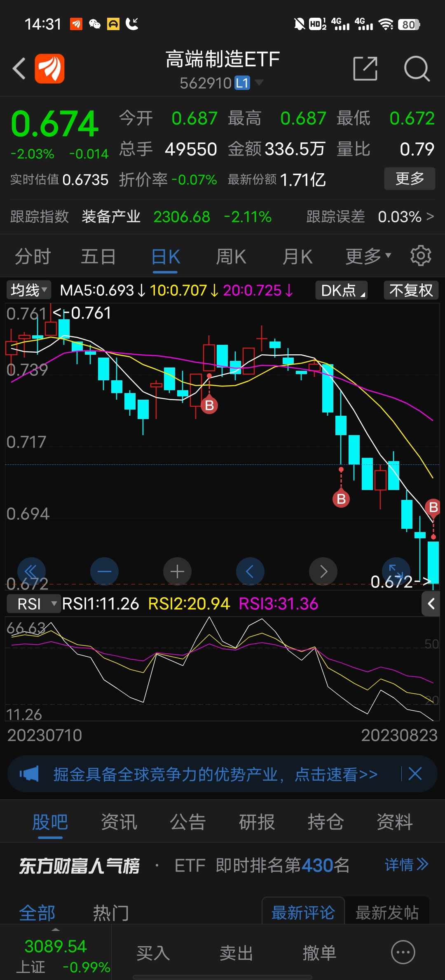Toggle to 最新发帖 sorting
Viewport: 445px width, 980px height.
click(387, 912)
